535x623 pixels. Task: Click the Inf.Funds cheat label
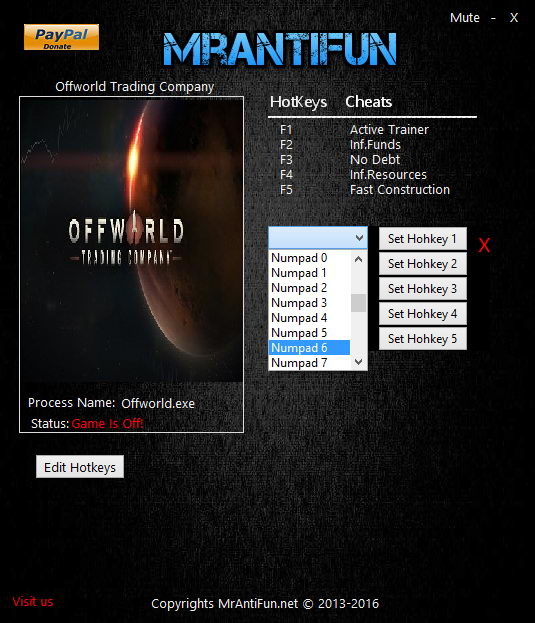[x=375, y=145]
